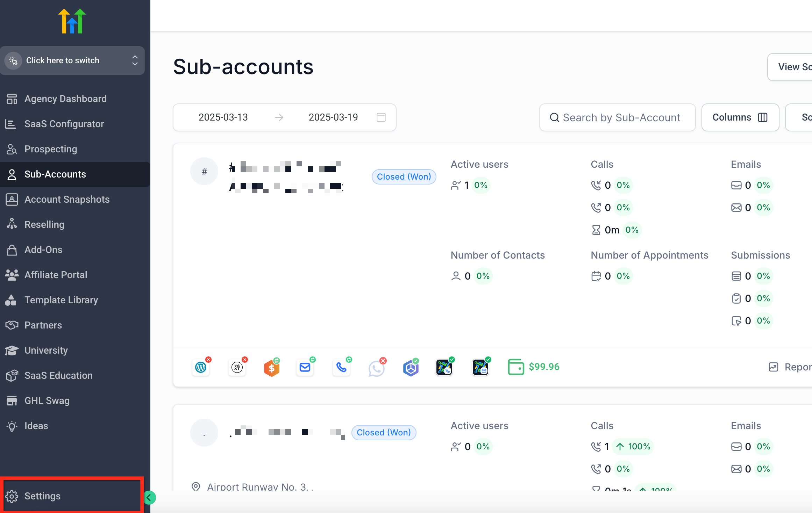Select Account Snapshots in sidebar

[67, 200]
